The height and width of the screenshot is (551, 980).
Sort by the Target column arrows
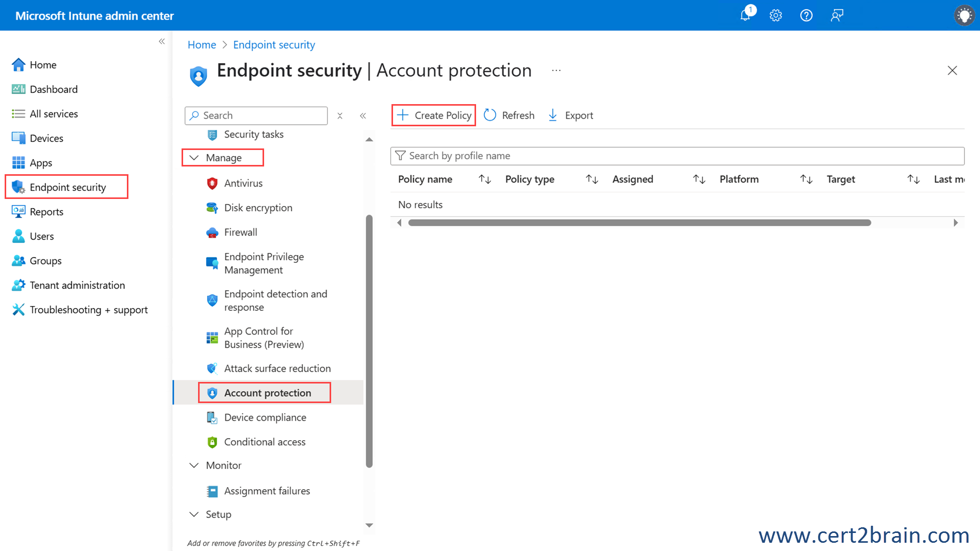pyautogui.click(x=913, y=179)
